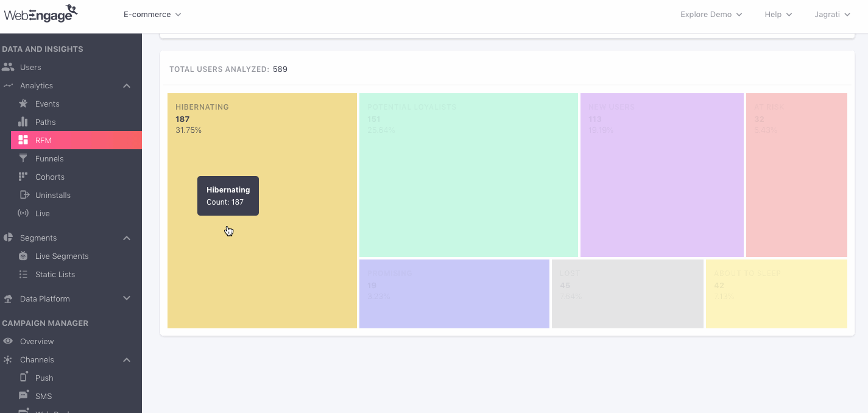Click the Uninstalls exit icon
The width and height of the screenshot is (868, 413).
[x=24, y=195]
